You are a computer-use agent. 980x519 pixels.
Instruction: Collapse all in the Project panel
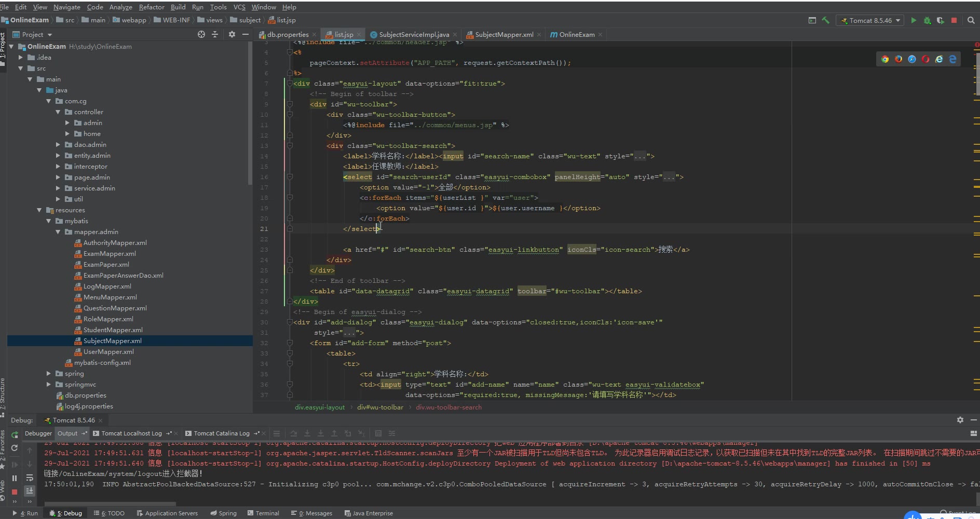click(x=215, y=34)
